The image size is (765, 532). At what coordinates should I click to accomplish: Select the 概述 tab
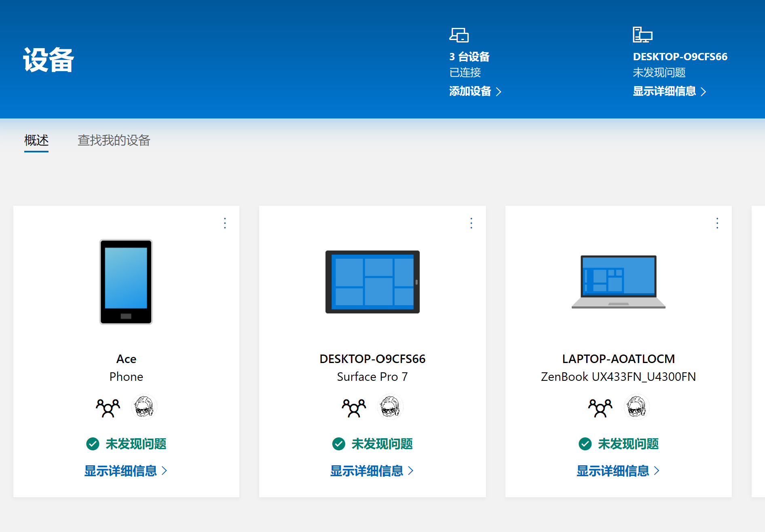pos(36,140)
